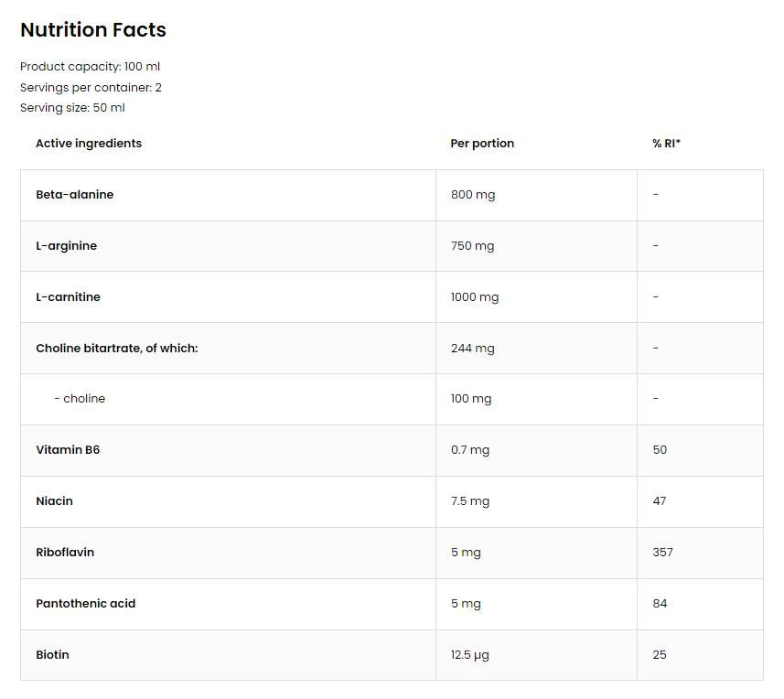The image size is (784, 699).
Task: Click the 357 Riboflavin RI value
Action: point(662,553)
